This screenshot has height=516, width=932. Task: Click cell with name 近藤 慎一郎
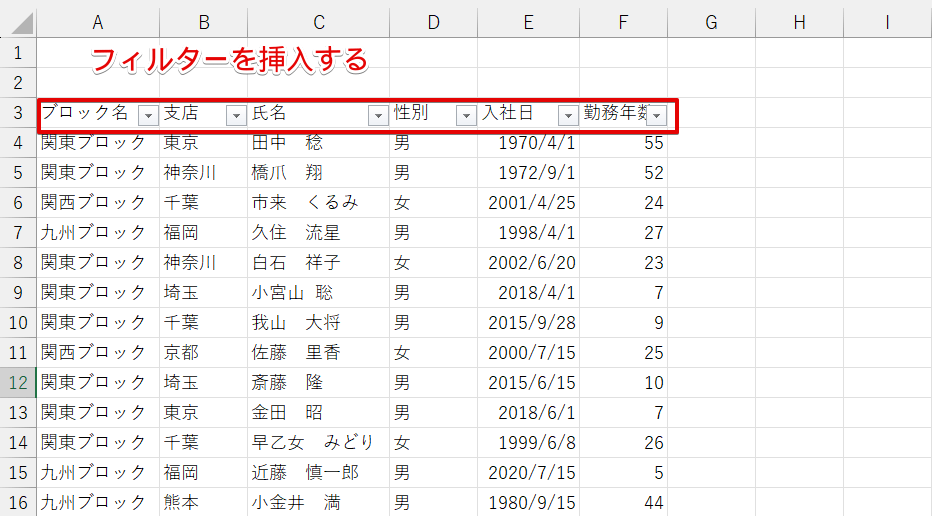(319, 473)
